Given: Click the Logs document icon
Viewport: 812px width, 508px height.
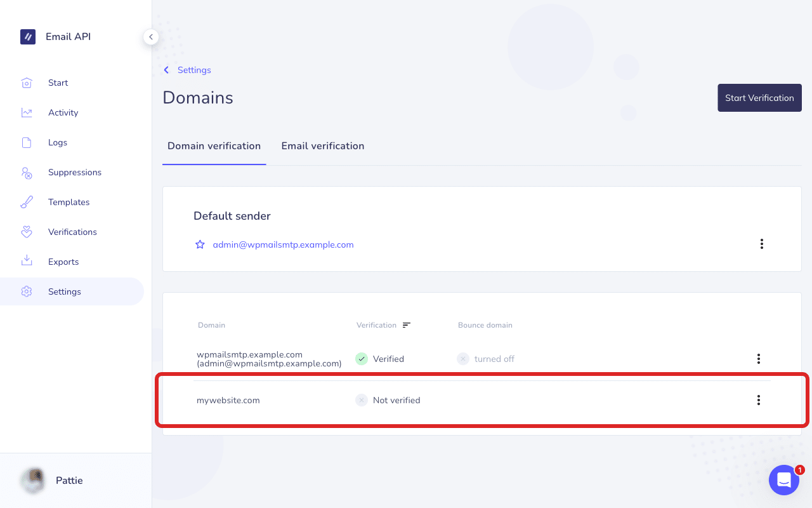Looking at the screenshot, I should [x=27, y=142].
